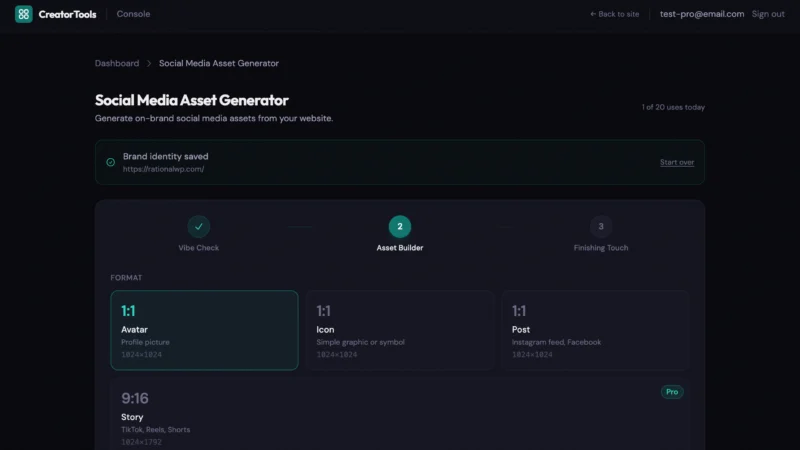The height and width of the screenshot is (450, 800).
Task: Select the 1:1 Icon format card
Action: tap(399, 330)
